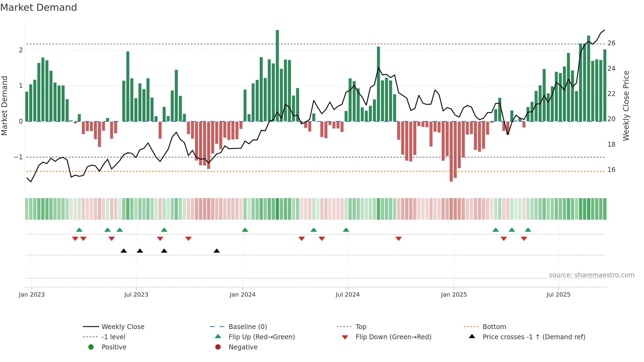
Task: Click the last black Price crosses -1 marker
Action: click(x=217, y=251)
